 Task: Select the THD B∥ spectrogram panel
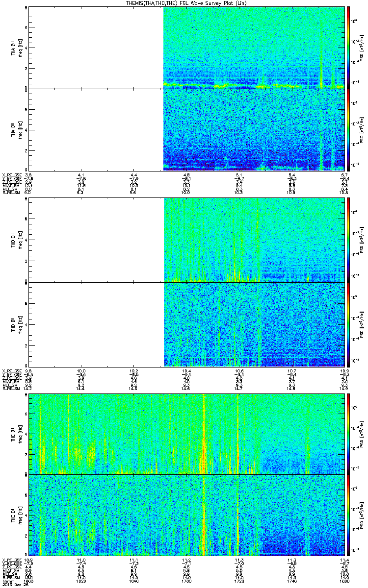point(186,324)
